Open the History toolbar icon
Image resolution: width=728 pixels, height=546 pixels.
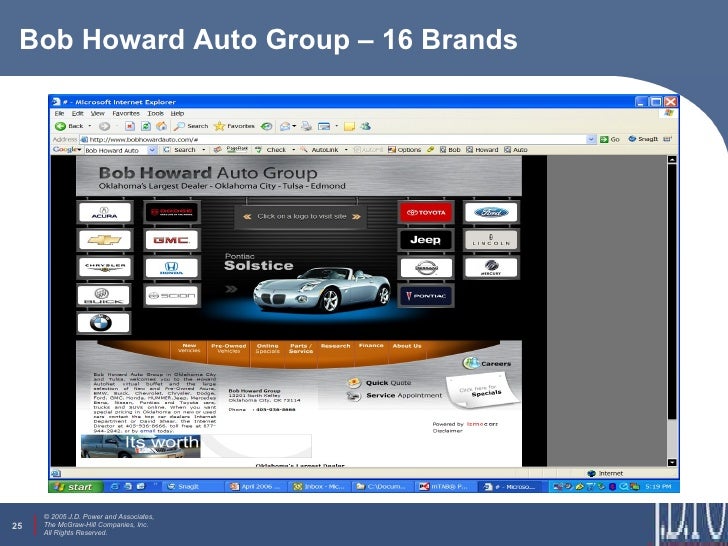(x=266, y=126)
